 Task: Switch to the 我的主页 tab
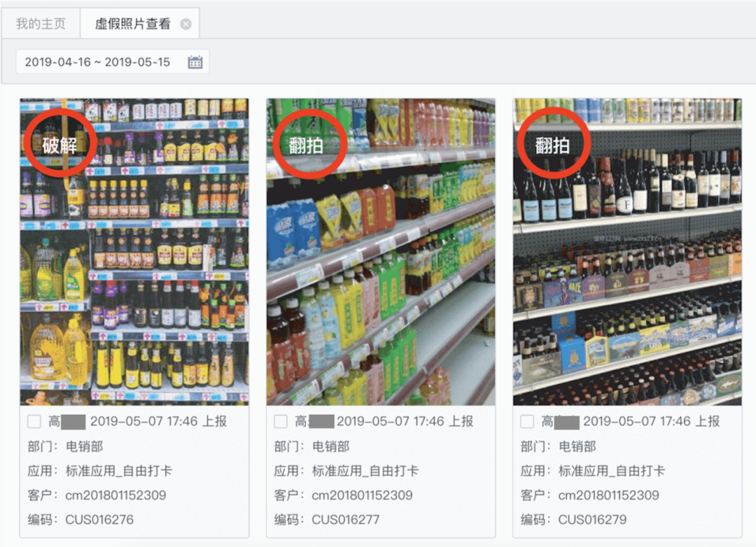coord(41,24)
